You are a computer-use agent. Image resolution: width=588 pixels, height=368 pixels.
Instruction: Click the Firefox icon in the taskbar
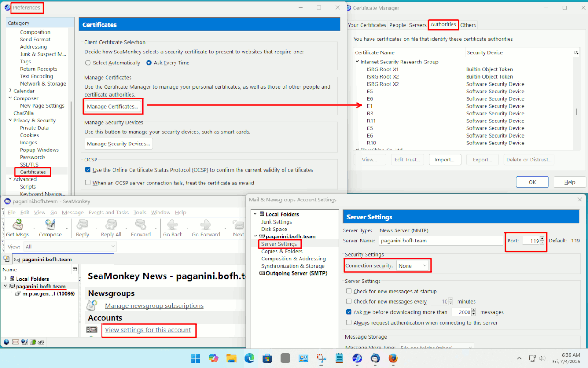[x=393, y=358]
